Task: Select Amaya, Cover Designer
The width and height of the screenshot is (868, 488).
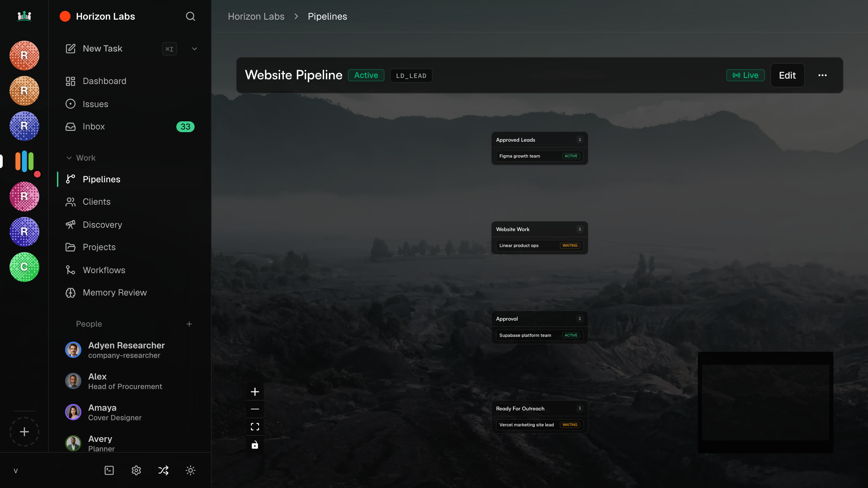Action: (130, 412)
